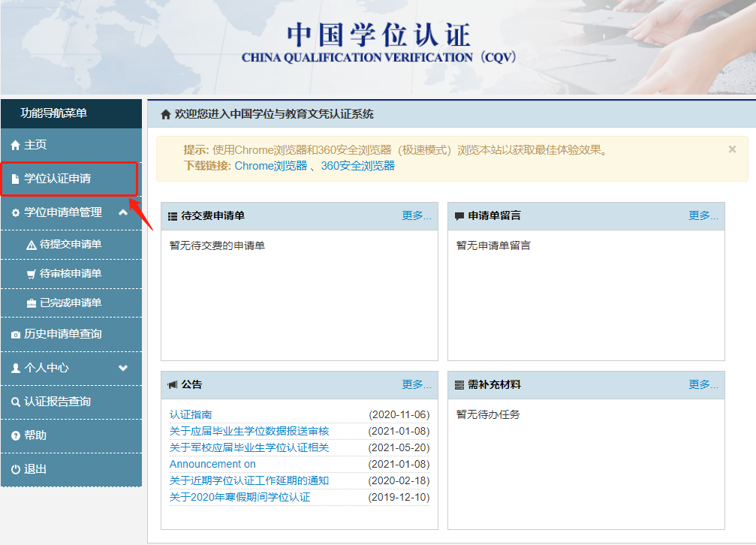The height and width of the screenshot is (545, 756).
Task: Click 更多 in 申请单留言 panel
Action: click(x=703, y=215)
